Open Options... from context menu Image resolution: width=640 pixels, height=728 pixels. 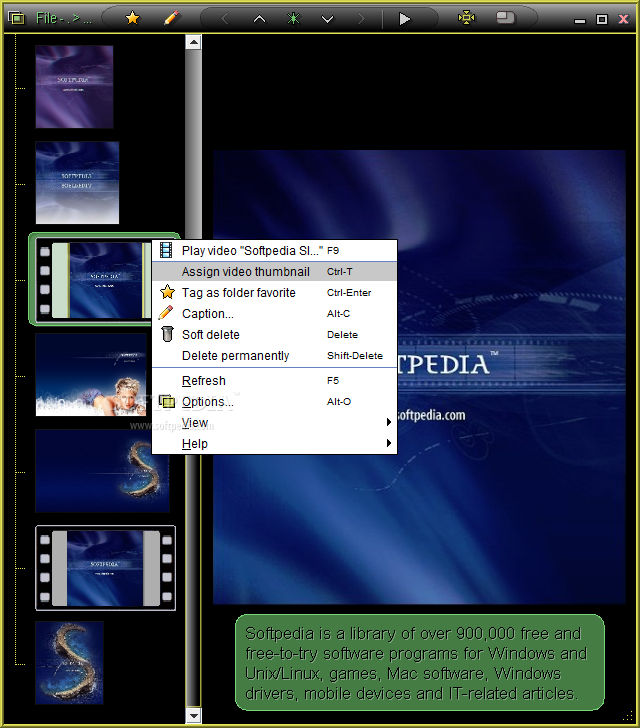point(274,401)
